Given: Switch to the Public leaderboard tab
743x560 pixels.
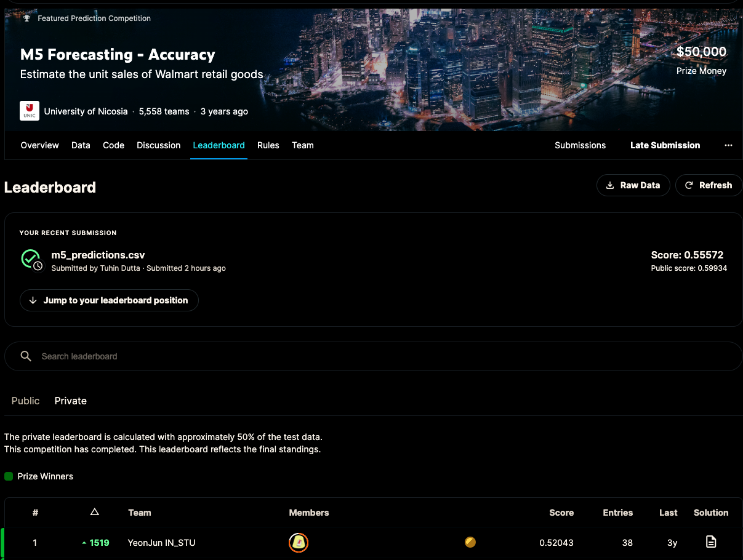Looking at the screenshot, I should (25, 401).
